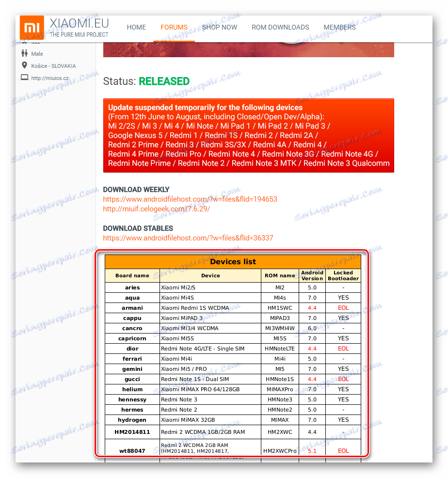Screen dimensions: 448x478
Task: Click the MI3WMI4W ROM name cell
Action: coord(280,328)
